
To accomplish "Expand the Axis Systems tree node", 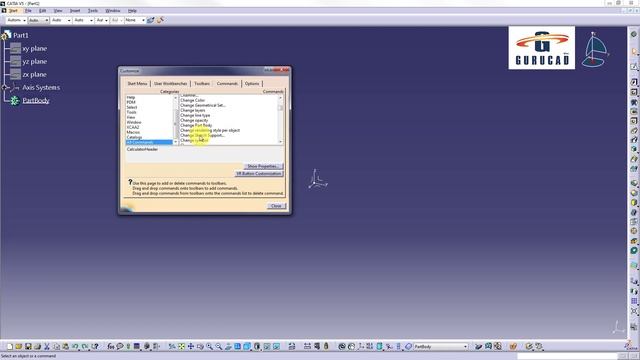I will point(4,87).
